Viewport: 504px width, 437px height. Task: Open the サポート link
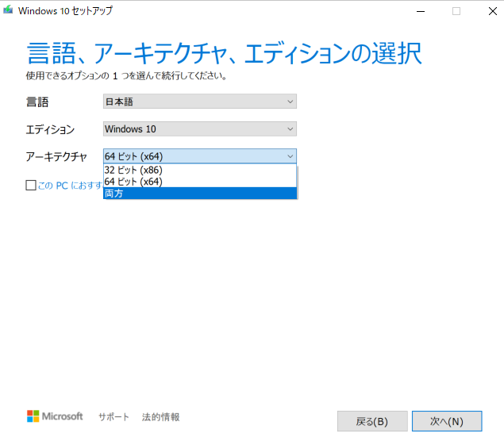pos(113,416)
